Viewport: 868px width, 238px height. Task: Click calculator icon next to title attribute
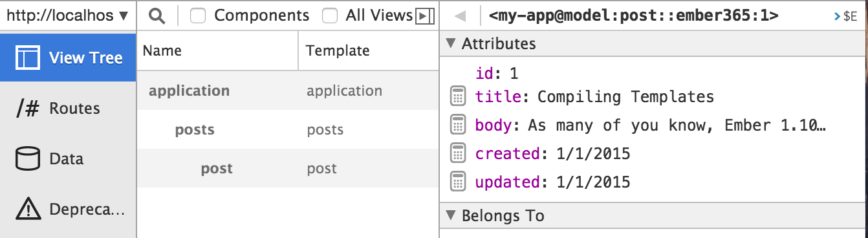click(457, 96)
